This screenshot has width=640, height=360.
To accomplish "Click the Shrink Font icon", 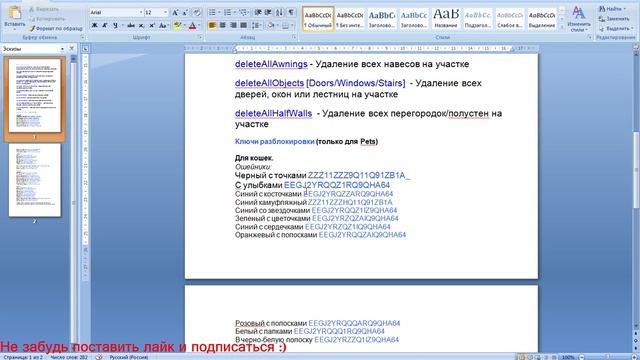I will (185, 13).
